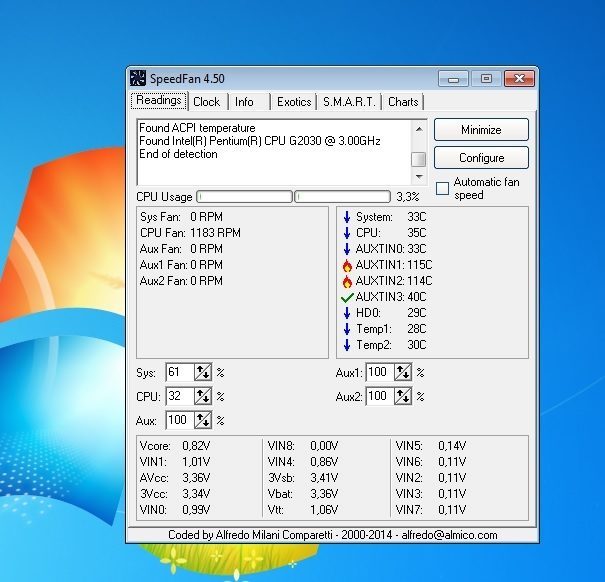
Task: Click the 'Found ACPI temperature' log line
Action: click(197, 128)
